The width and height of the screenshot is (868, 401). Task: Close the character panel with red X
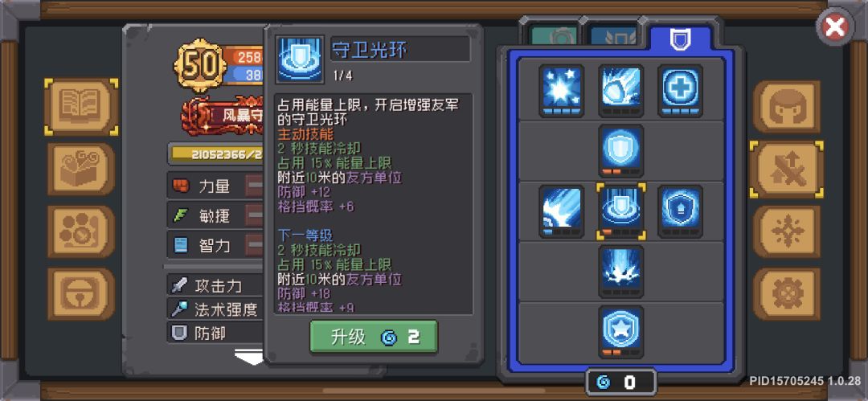[x=835, y=27]
